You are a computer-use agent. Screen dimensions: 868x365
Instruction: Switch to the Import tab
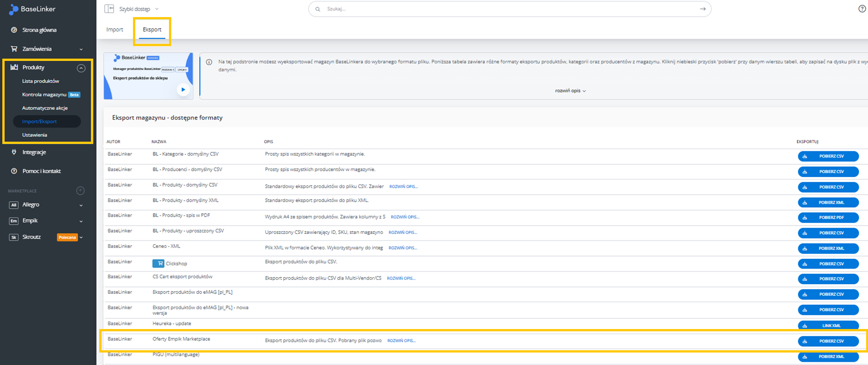click(x=115, y=30)
